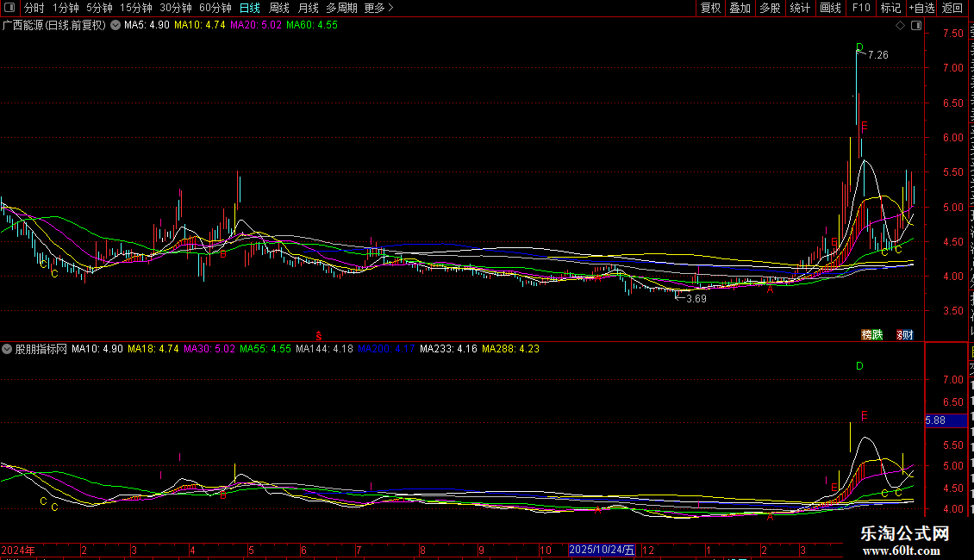
Task: Click the 3.69 low price annotation
Action: 696,299
